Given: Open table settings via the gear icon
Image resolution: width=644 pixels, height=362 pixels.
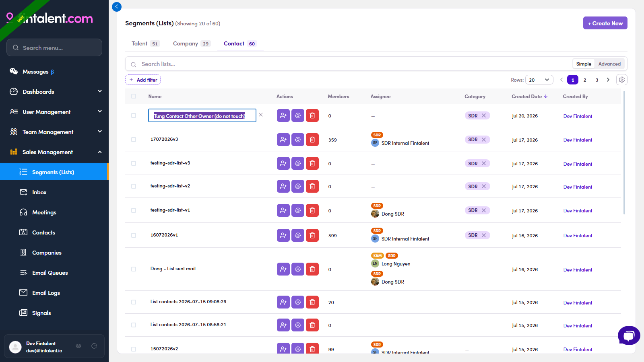Looking at the screenshot, I should click(x=622, y=80).
